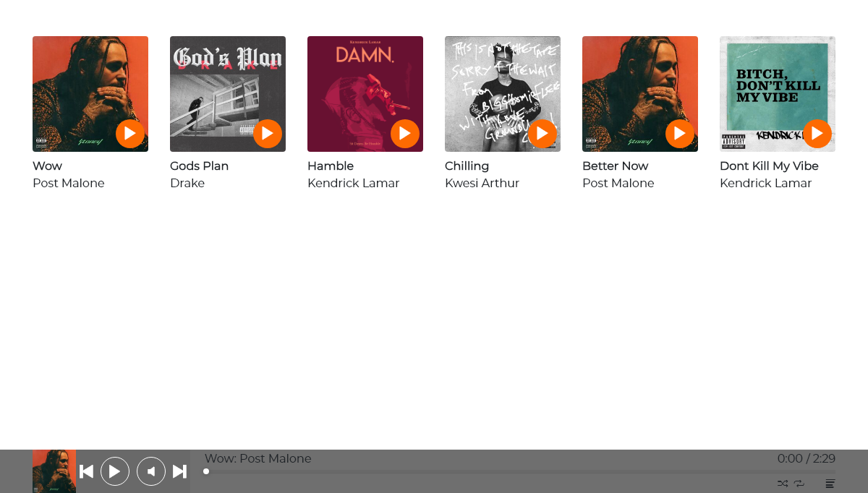This screenshot has width=868, height=493.
Task: Open the playlist queue icon
Action: coord(830,484)
